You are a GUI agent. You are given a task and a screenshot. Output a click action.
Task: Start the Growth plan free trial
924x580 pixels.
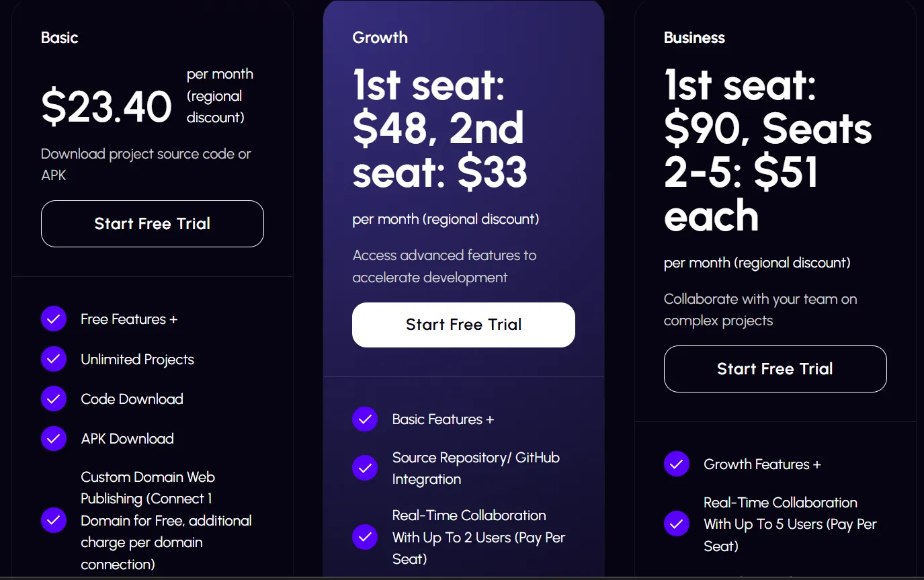pyautogui.click(x=464, y=325)
